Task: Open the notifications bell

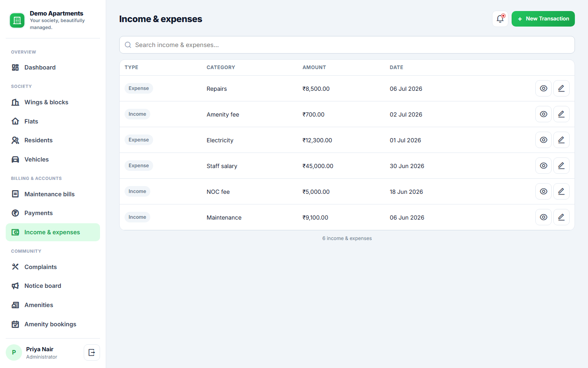Action: (x=500, y=19)
